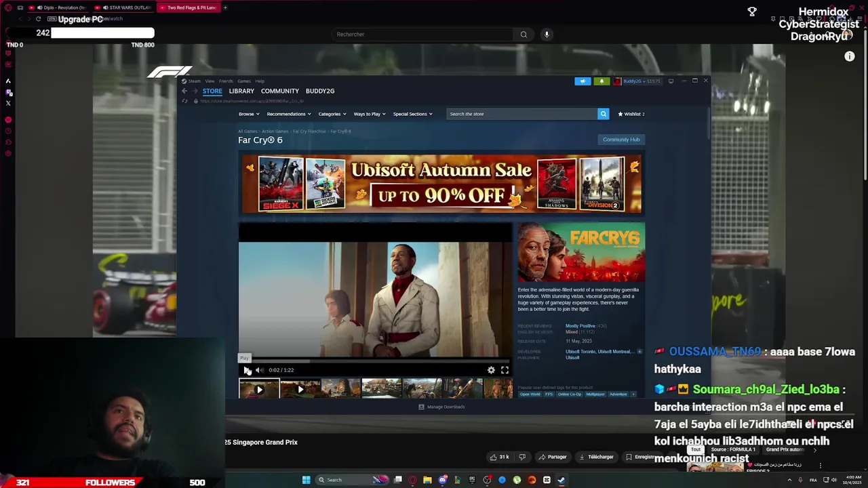The width and height of the screenshot is (868, 488).
Task: Like the YouTube video thumbs up
Action: click(500, 457)
